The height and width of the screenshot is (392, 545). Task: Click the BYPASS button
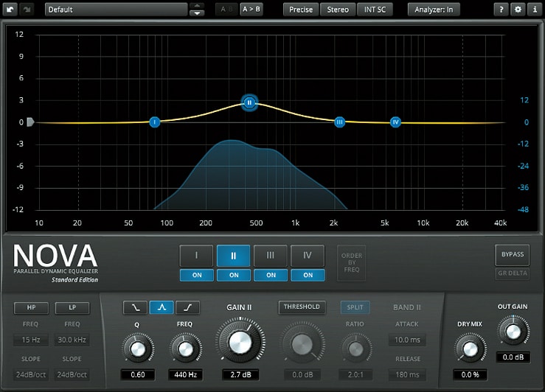[x=513, y=254]
